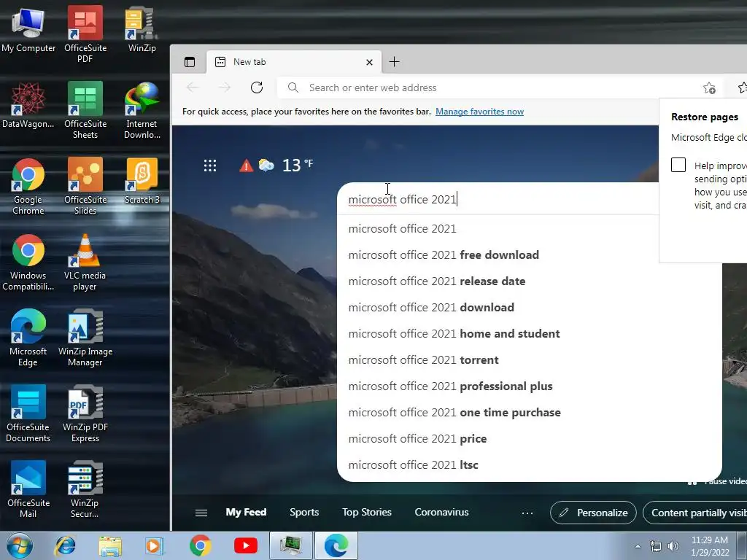This screenshot has height=560, width=747.
Task: Switch to Top Stories feed tab
Action: click(367, 513)
